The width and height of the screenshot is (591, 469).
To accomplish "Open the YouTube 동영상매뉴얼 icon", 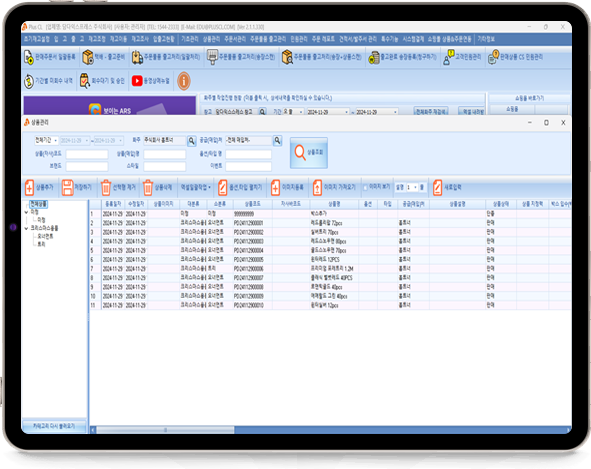I will click(x=137, y=81).
